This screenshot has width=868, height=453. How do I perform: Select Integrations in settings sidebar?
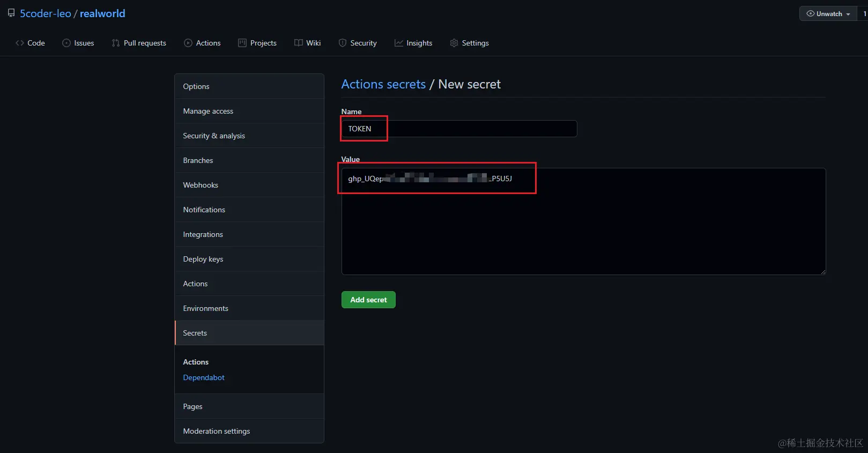pyautogui.click(x=249, y=234)
